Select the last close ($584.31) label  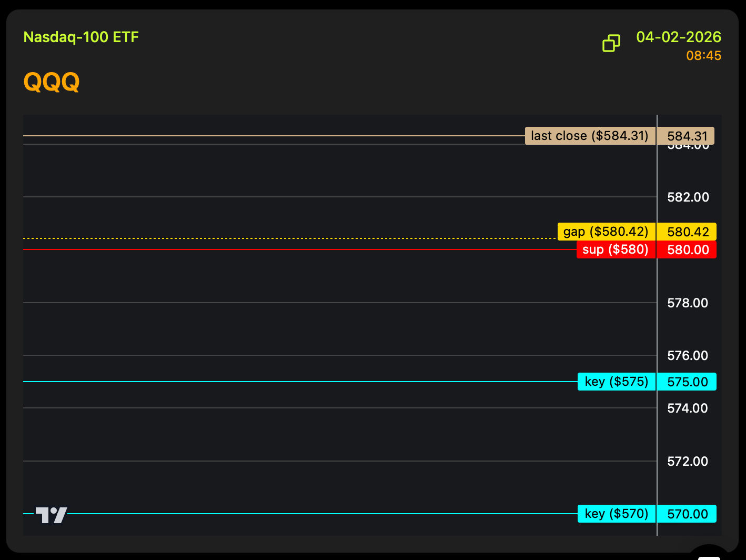590,136
